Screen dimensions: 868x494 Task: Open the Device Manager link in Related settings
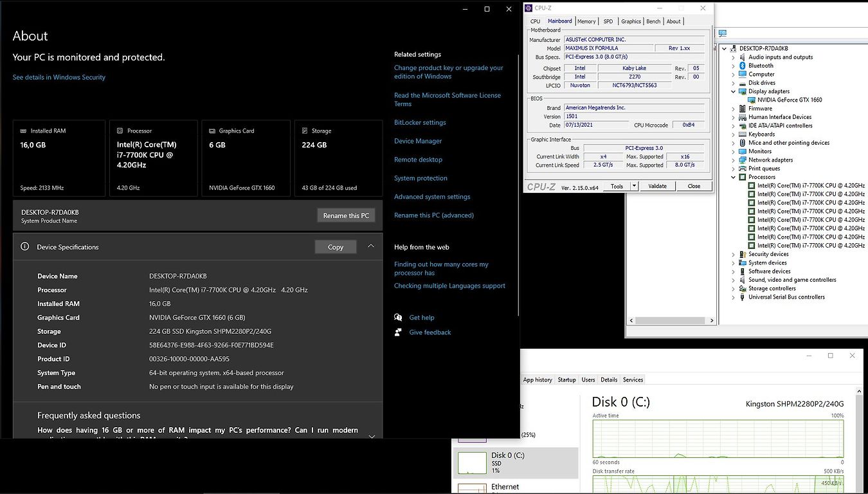(x=418, y=141)
